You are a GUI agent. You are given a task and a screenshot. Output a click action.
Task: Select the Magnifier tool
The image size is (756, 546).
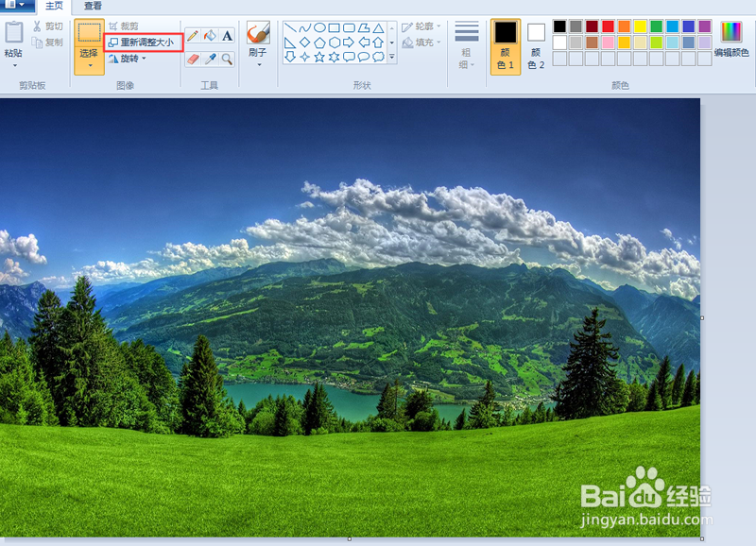(227, 60)
